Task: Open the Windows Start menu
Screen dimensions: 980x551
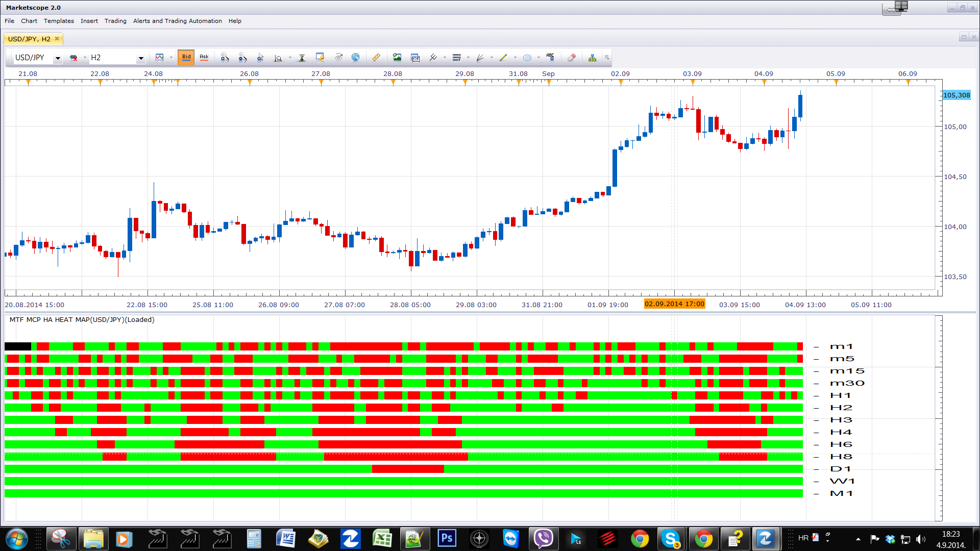Action: coord(16,539)
